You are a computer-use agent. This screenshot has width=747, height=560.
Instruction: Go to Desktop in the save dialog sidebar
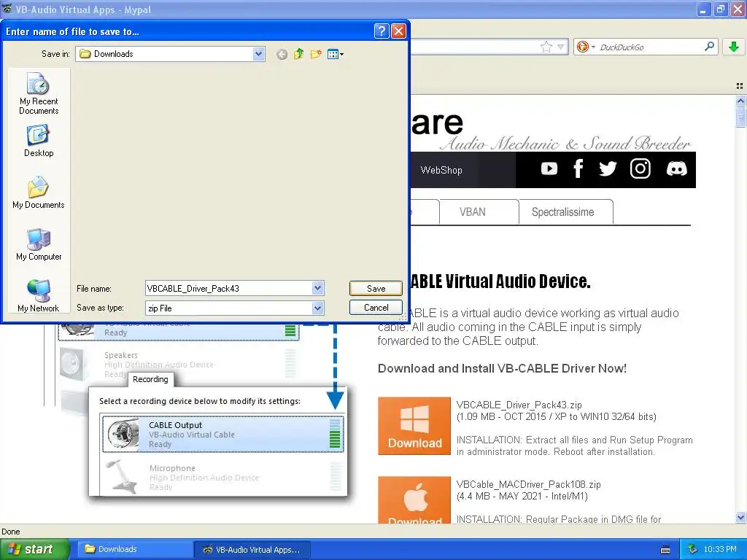coord(39,141)
